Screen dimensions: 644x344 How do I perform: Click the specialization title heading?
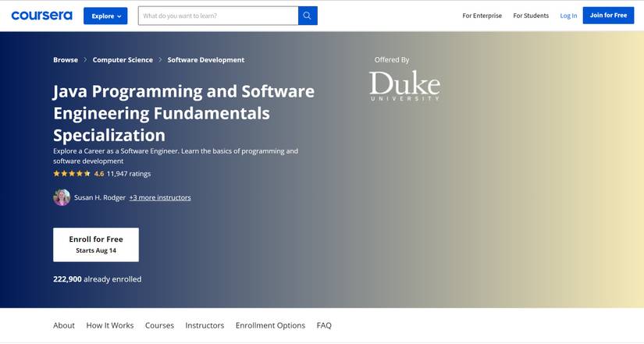pos(183,113)
